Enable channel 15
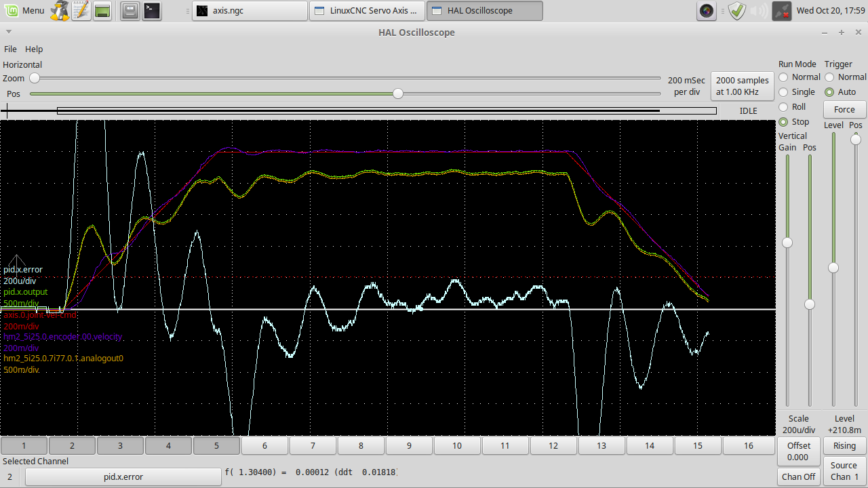The height and width of the screenshot is (488, 868). (x=698, y=445)
